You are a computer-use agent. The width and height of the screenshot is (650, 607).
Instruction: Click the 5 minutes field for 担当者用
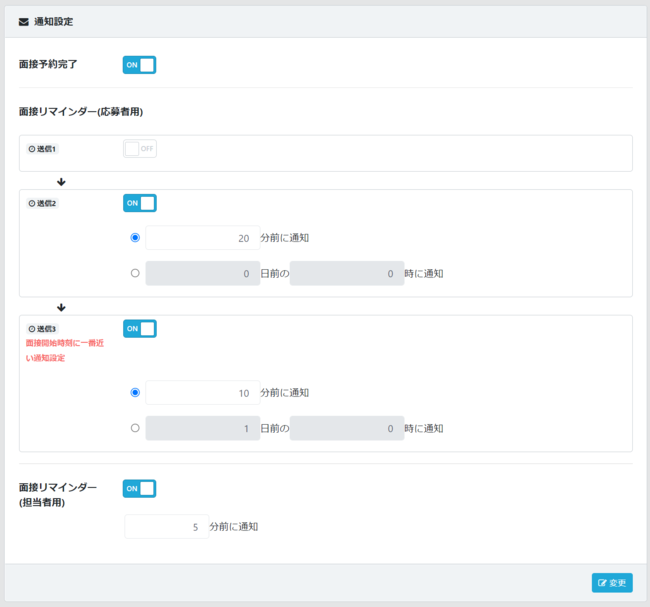166,527
